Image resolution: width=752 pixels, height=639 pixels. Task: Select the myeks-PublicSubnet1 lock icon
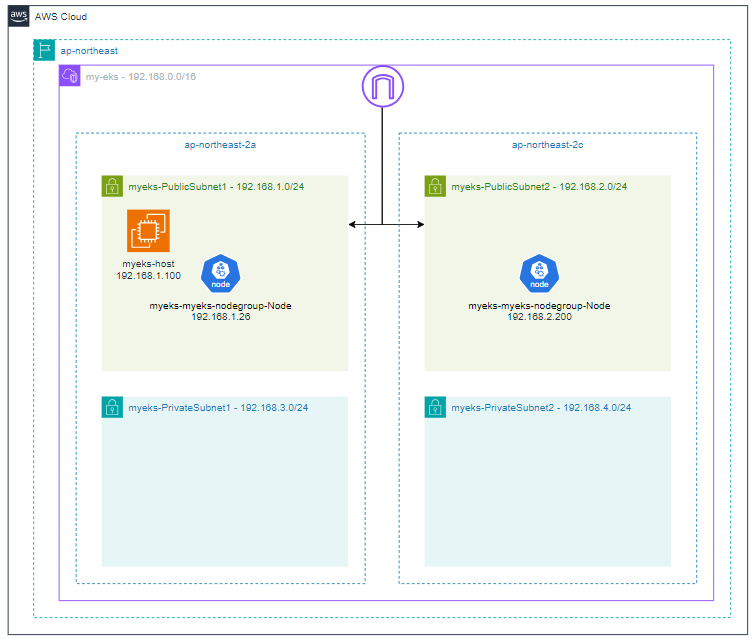tap(112, 186)
